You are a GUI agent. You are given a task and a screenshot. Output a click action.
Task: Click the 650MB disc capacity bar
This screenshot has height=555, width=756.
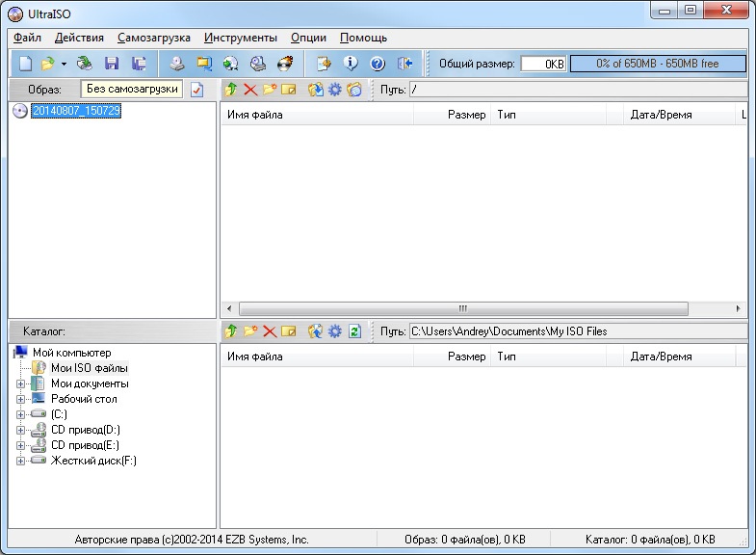(658, 64)
